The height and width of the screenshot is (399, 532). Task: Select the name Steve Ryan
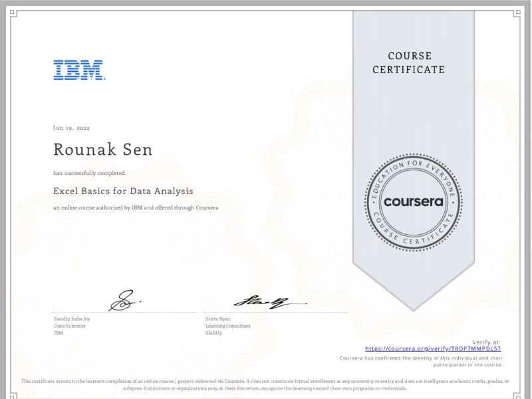point(218,319)
